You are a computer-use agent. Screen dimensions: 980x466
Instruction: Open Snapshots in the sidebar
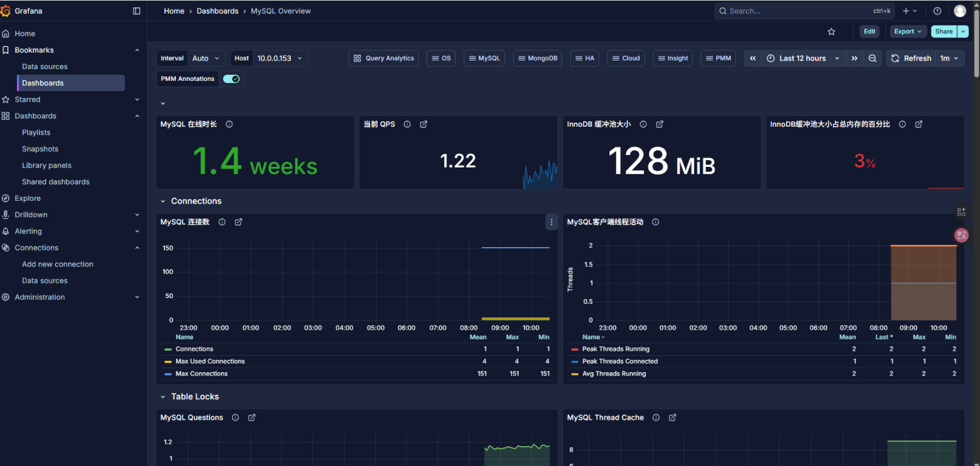40,149
